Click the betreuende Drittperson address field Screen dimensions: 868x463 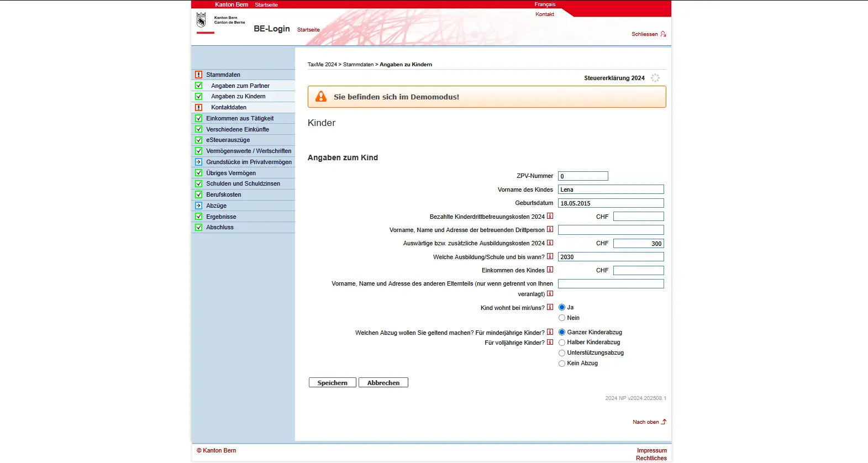point(611,230)
